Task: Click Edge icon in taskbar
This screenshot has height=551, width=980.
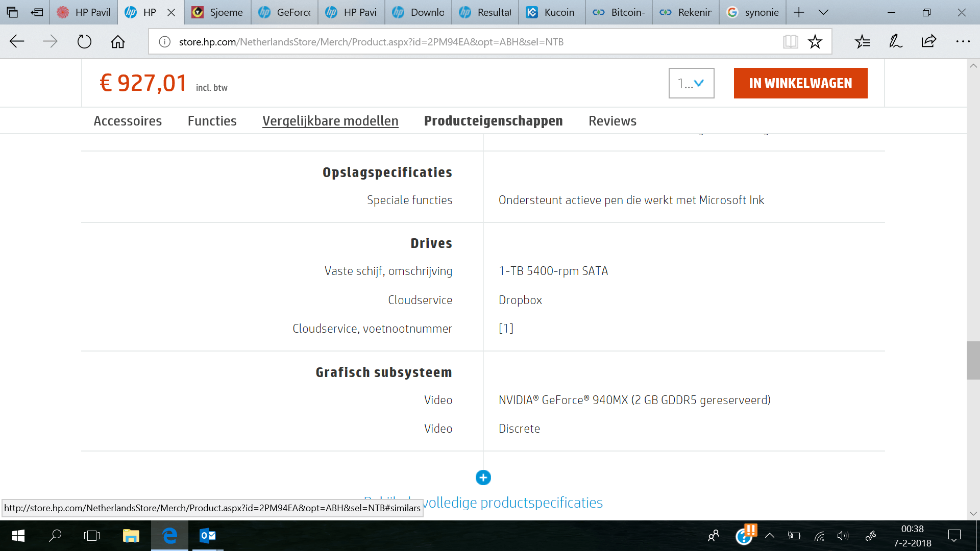Action: 169,536
